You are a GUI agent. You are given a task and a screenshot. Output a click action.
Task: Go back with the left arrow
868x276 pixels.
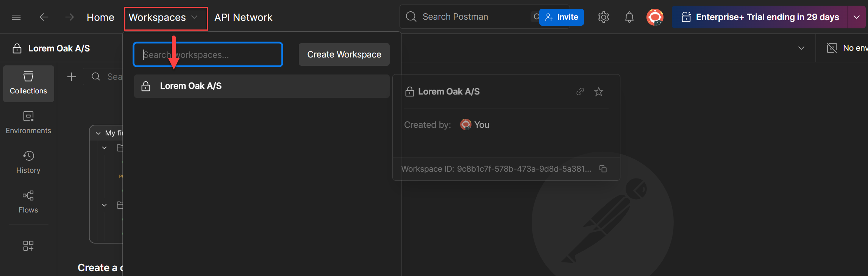coord(44,17)
